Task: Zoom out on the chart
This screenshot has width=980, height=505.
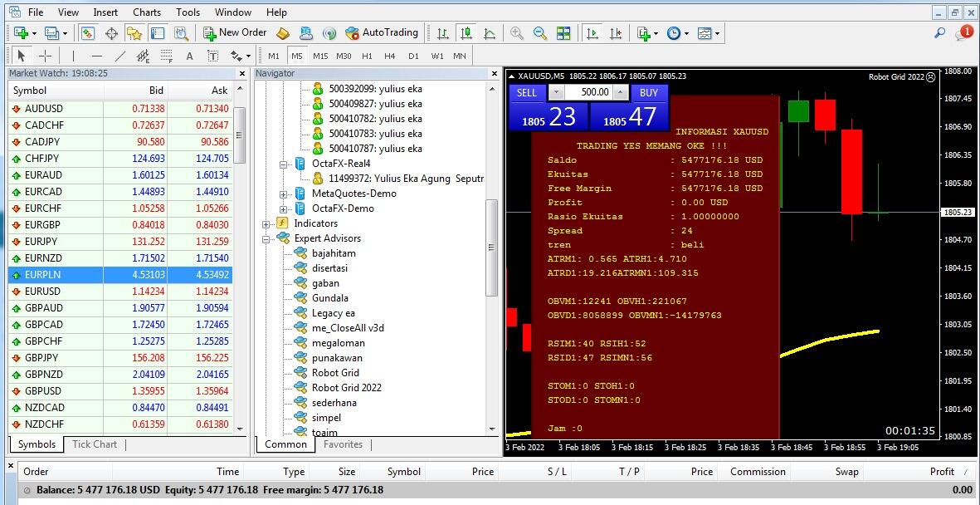Action: coord(540,32)
